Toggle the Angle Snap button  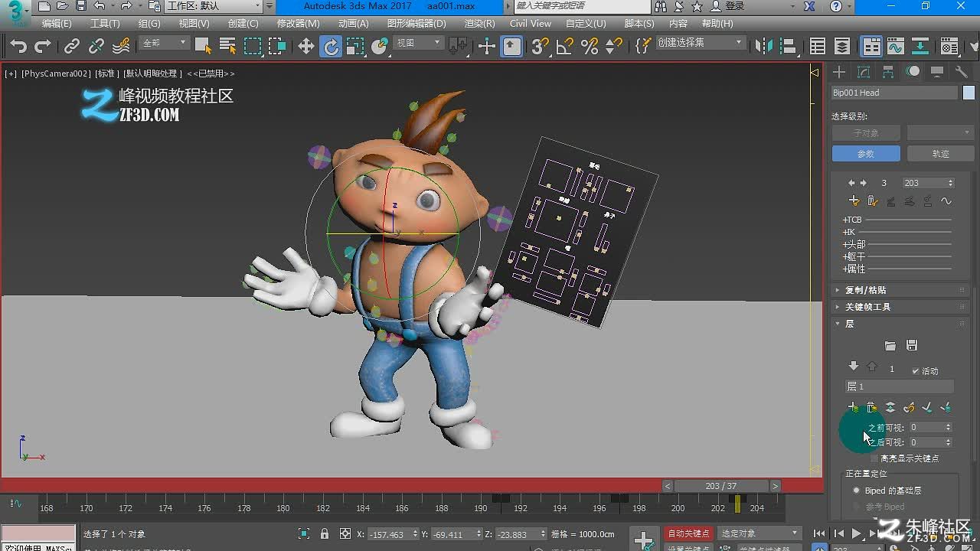565,47
